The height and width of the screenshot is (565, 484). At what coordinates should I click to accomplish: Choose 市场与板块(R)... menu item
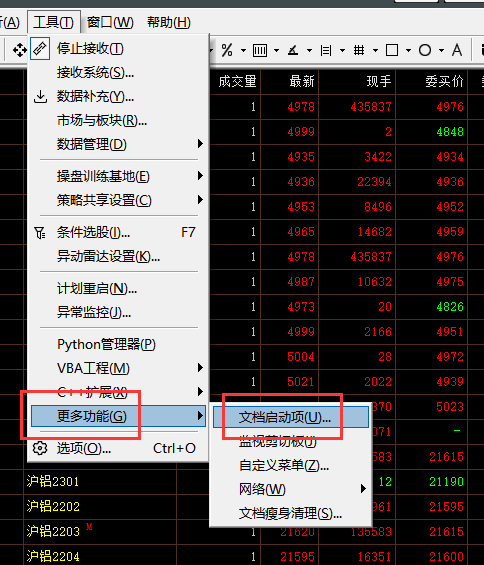(x=118, y=121)
